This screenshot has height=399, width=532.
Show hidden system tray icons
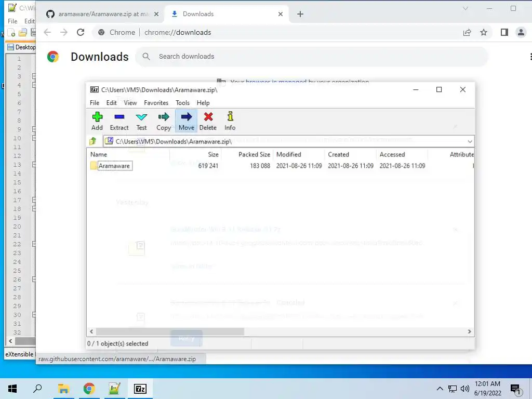click(x=440, y=389)
